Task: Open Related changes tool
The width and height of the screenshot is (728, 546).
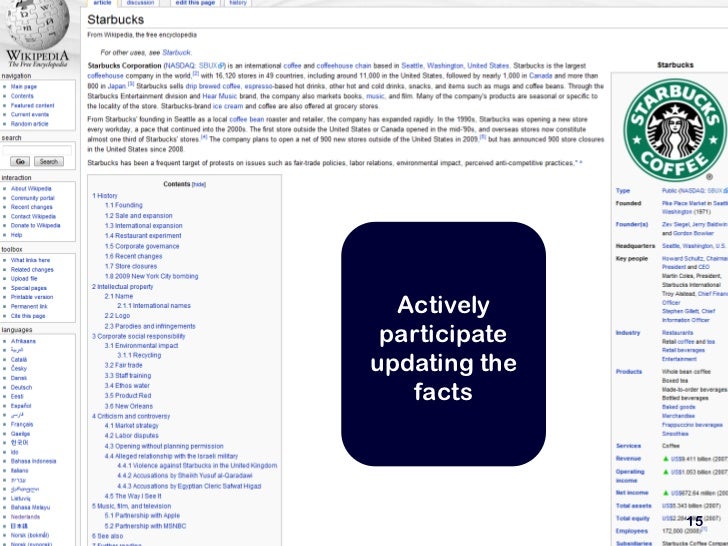Action: (32, 269)
